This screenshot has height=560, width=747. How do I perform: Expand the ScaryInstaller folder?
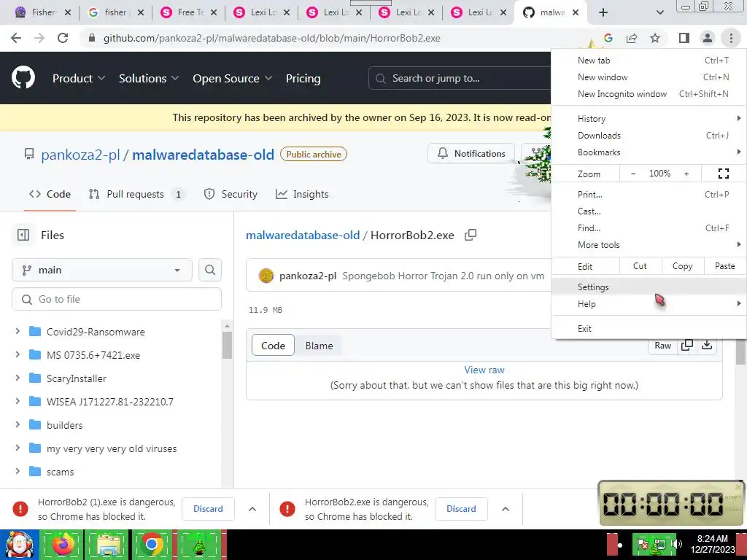[18, 378]
